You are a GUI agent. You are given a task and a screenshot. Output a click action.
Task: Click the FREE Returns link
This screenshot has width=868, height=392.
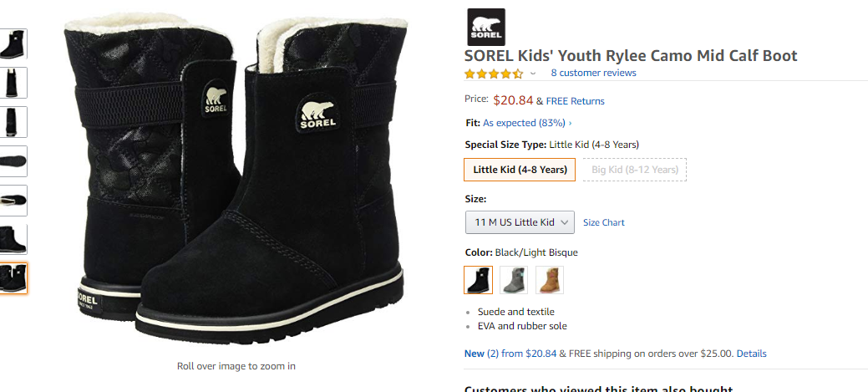(x=575, y=101)
